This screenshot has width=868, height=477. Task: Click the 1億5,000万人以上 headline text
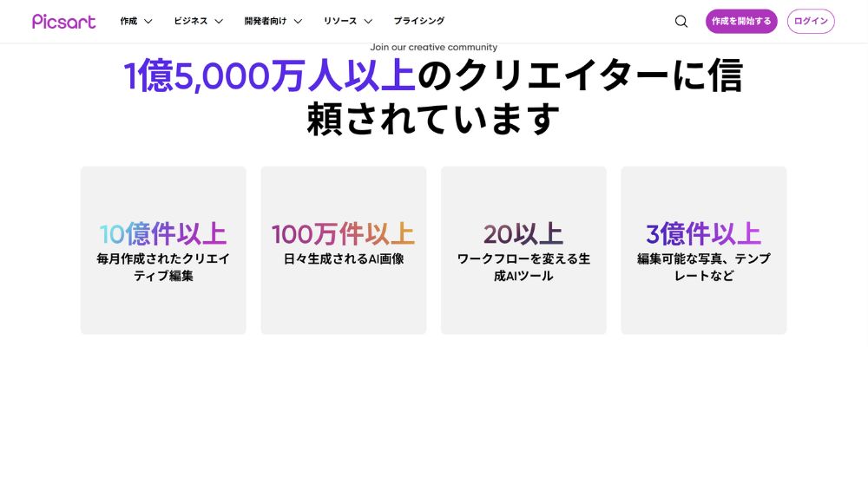pyautogui.click(x=270, y=75)
